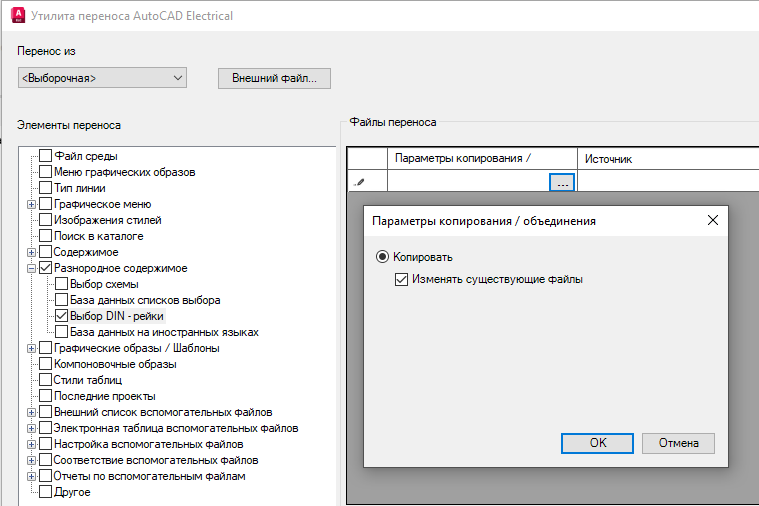This screenshot has width=759, height=506.
Task: Expand Графические образы / Шаблоны node
Action: [x=31, y=348]
